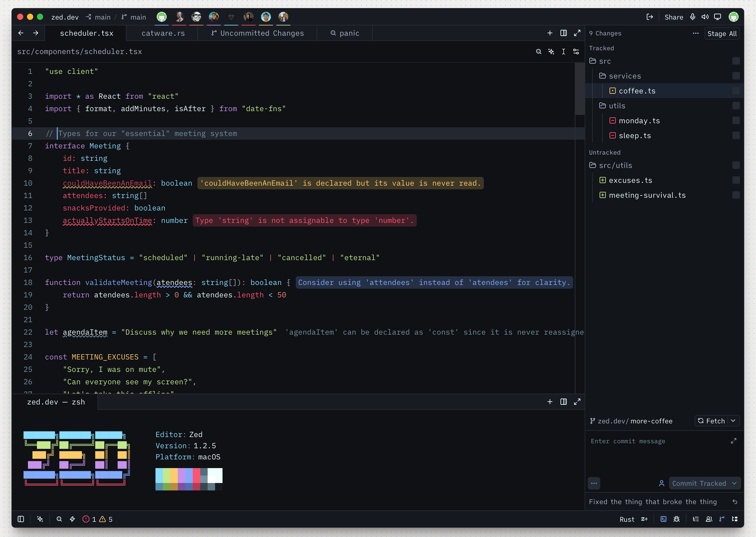Click the text cursor selections icon

click(x=564, y=52)
